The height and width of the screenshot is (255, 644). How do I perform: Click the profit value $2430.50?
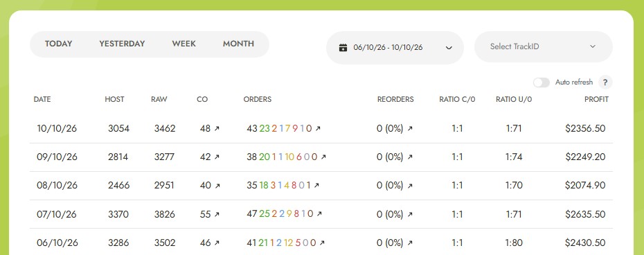click(585, 243)
